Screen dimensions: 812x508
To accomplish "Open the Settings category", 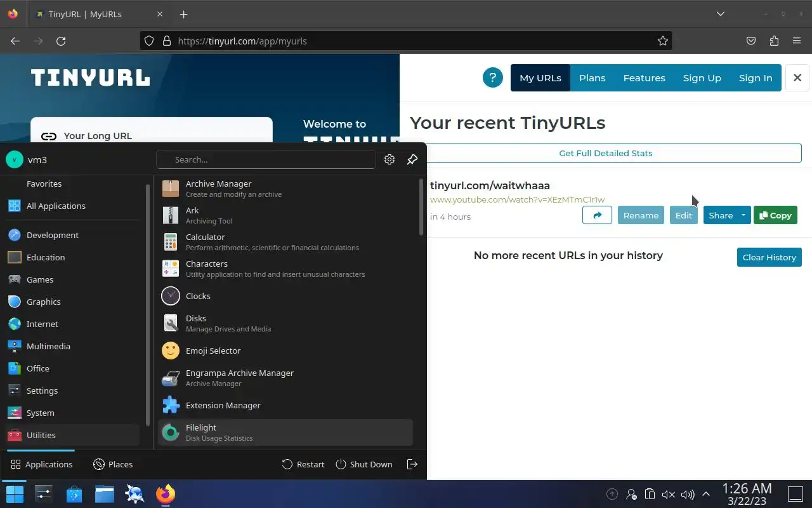I will (x=72, y=391).
